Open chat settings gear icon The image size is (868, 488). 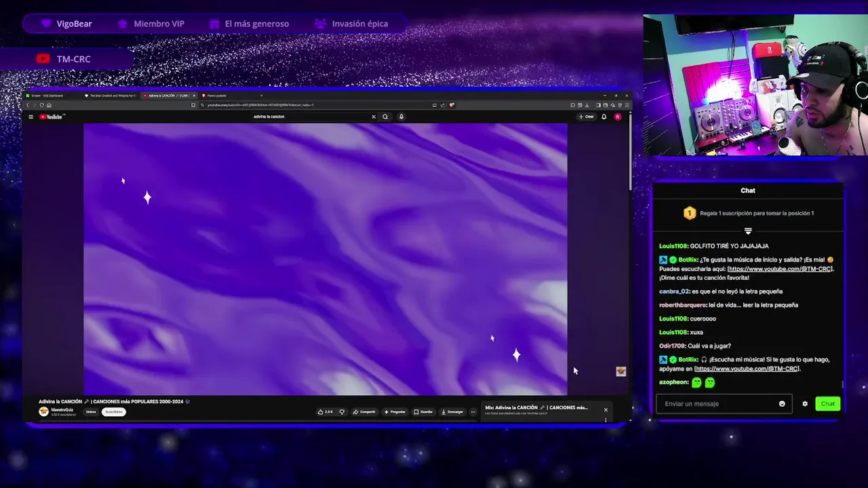(x=805, y=404)
